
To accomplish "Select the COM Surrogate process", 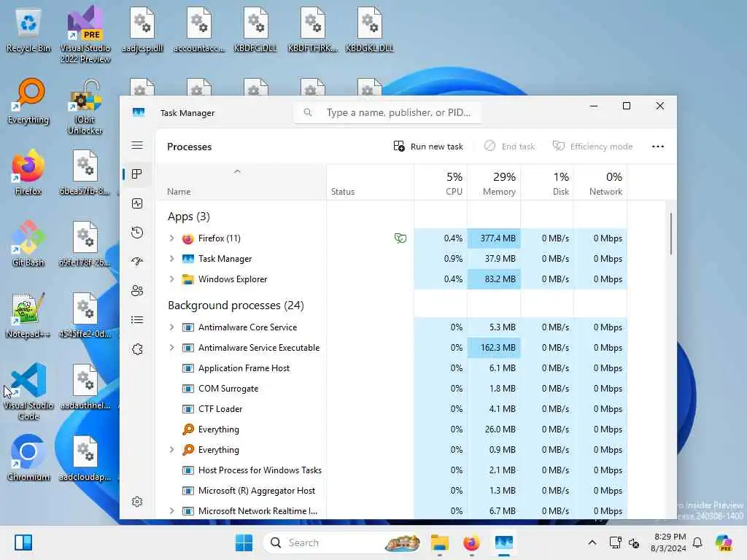I will click(391, 389).
